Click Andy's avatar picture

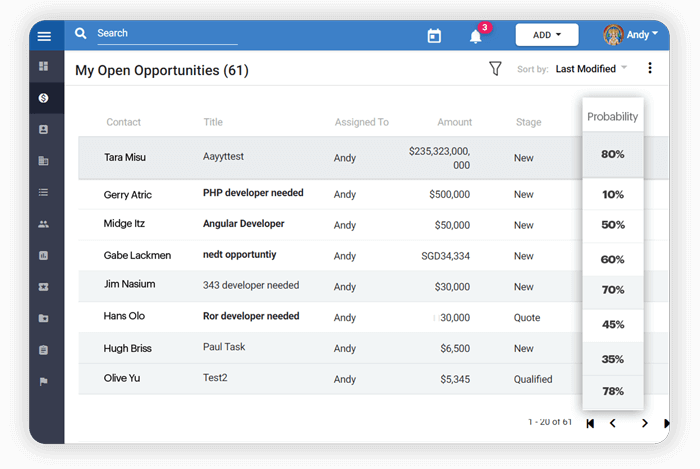(613, 35)
